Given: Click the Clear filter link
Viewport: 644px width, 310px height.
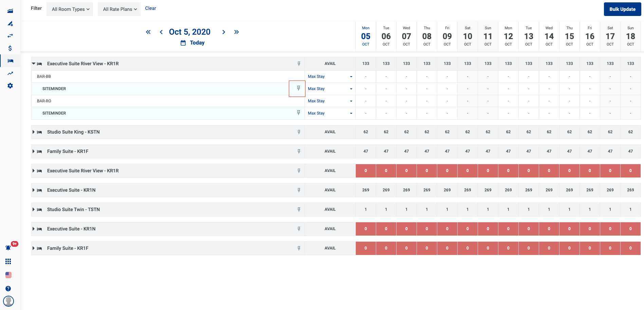Looking at the screenshot, I should (x=150, y=8).
